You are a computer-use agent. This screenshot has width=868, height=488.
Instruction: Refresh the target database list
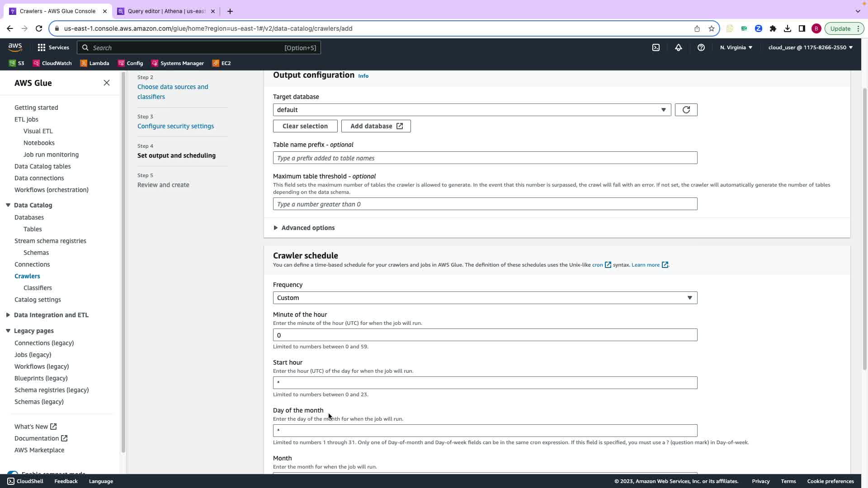tap(686, 110)
